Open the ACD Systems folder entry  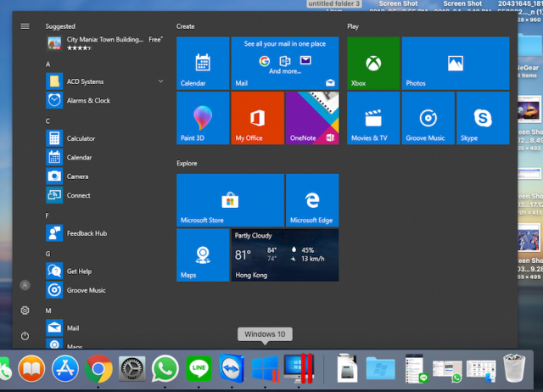tap(105, 81)
